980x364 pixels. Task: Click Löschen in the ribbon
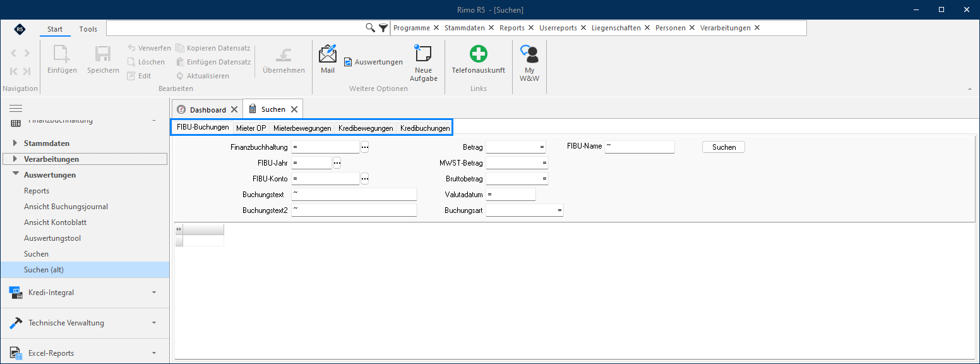point(146,62)
